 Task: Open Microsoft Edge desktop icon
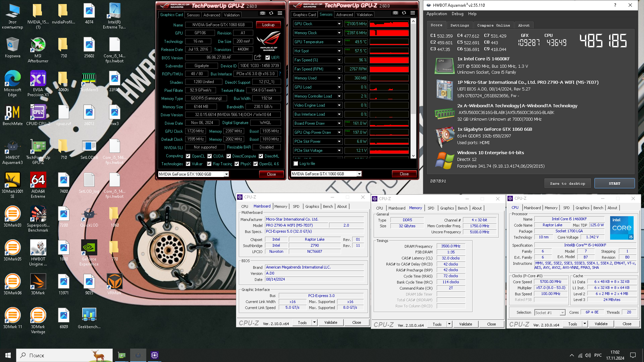(x=12, y=84)
